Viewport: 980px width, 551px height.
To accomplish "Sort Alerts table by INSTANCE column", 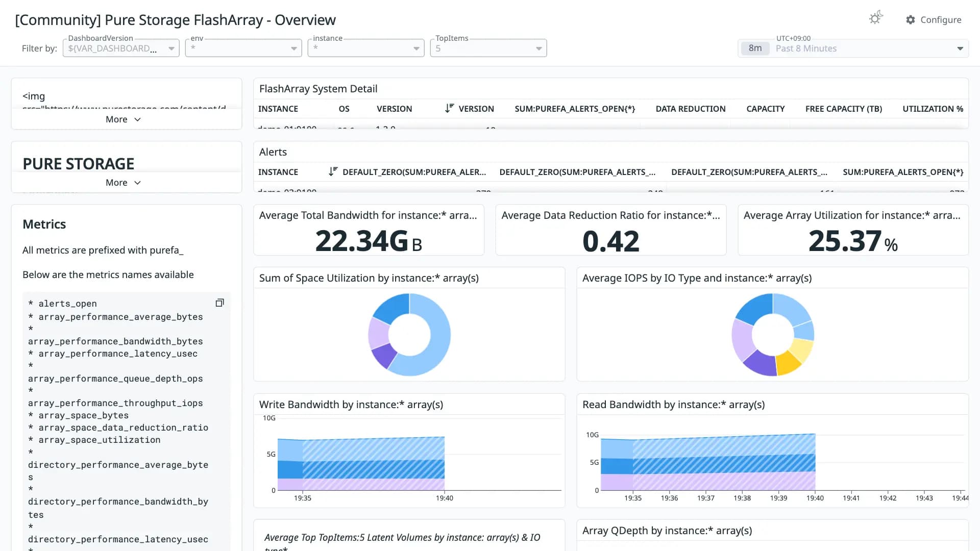I will (x=278, y=172).
